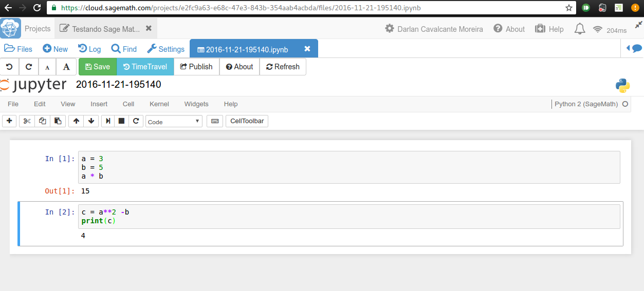Refresh the notebook
The height and width of the screenshot is (291, 644).
(283, 67)
